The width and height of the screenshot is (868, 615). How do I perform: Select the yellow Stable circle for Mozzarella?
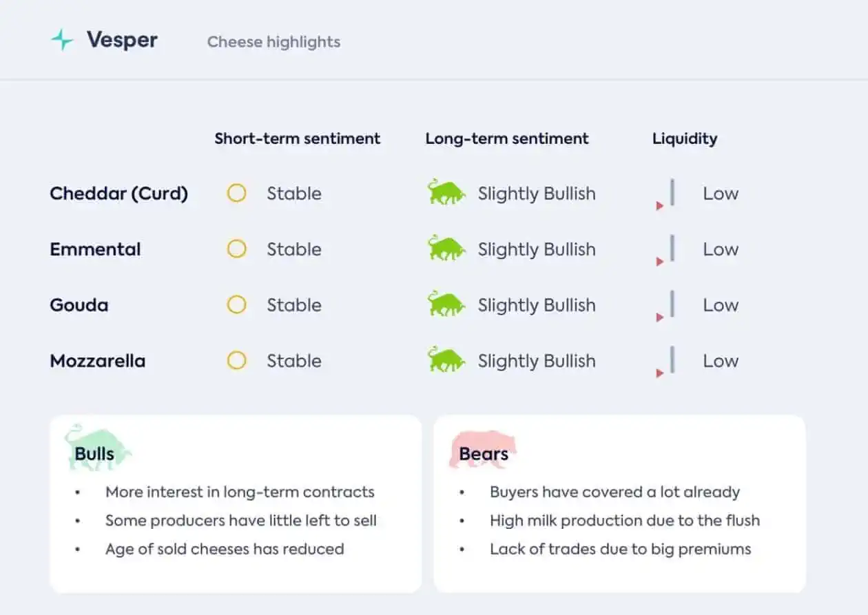click(x=236, y=361)
